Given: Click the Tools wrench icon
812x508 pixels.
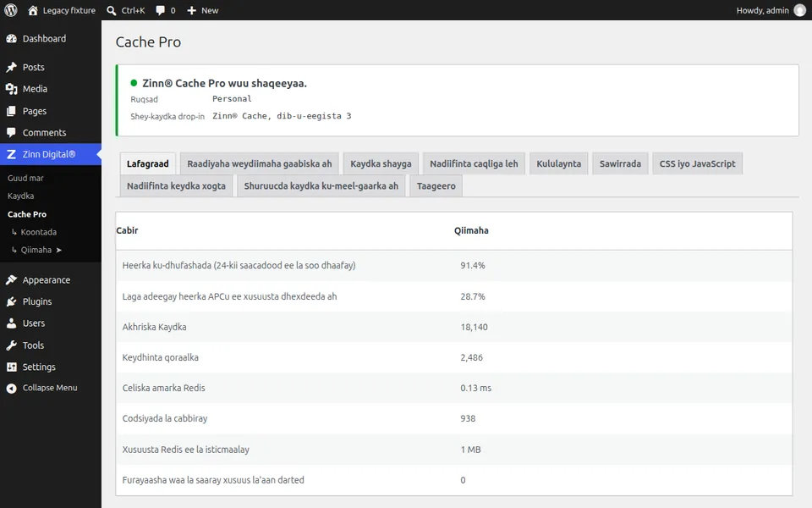Looking at the screenshot, I should click(x=11, y=345).
